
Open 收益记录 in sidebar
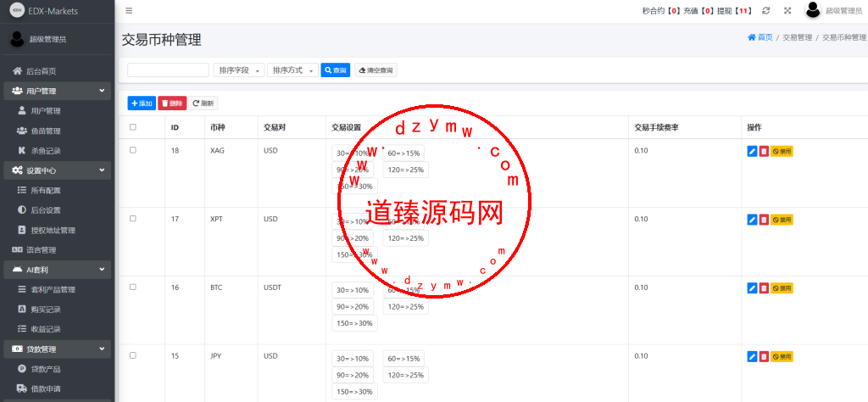tap(57, 329)
